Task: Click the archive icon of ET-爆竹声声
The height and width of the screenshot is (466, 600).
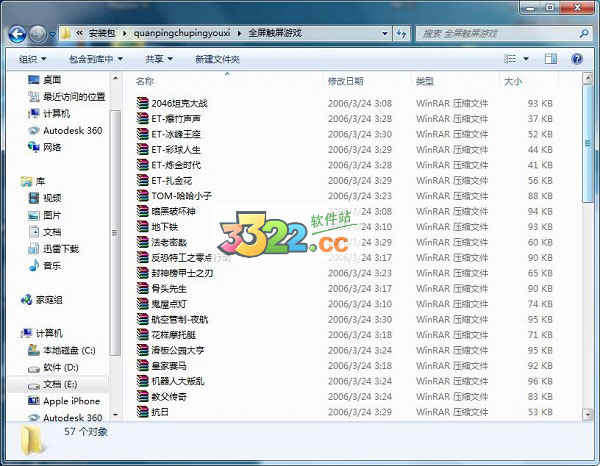Action: point(142,119)
